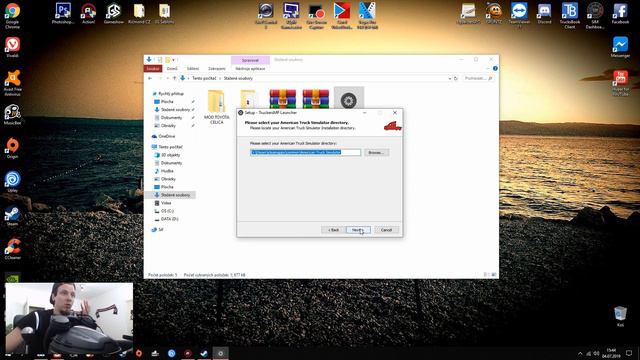Click the refresh button in Explorer address bar
The height and width of the screenshot is (360, 640).
tap(456, 78)
